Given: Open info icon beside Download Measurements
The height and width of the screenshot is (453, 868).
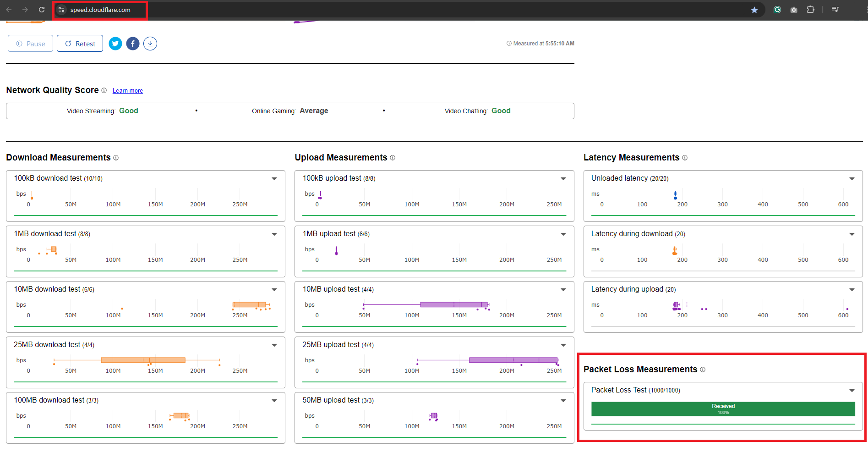Looking at the screenshot, I should click(116, 158).
